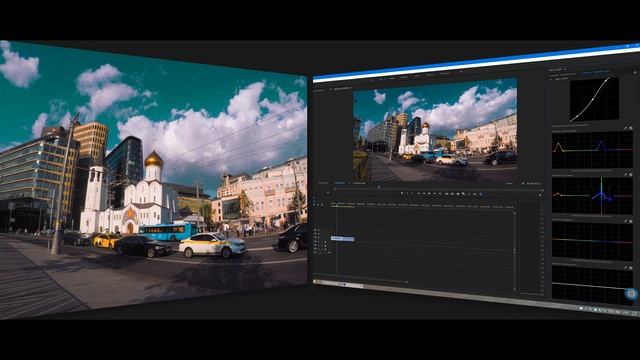Select the lowest control point on the RGB curve

point(578,116)
